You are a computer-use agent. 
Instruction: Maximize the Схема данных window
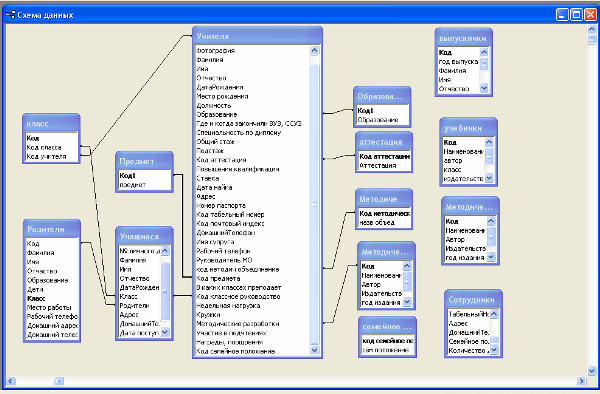point(576,15)
